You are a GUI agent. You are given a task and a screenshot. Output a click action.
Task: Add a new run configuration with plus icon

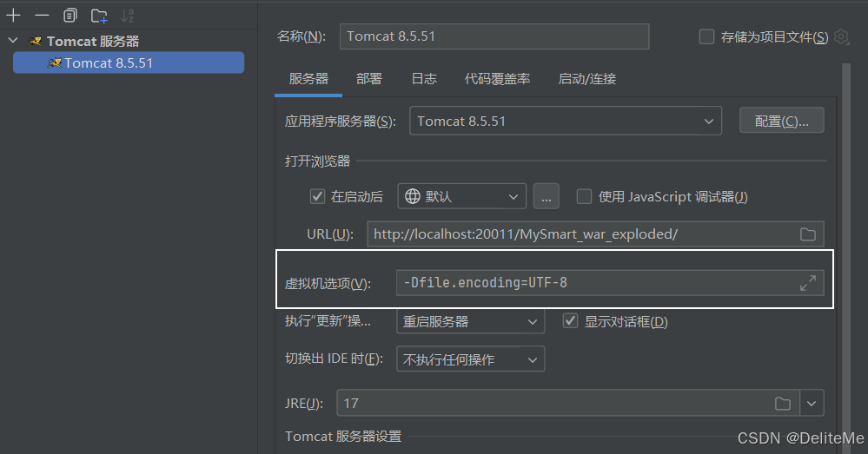[x=13, y=16]
